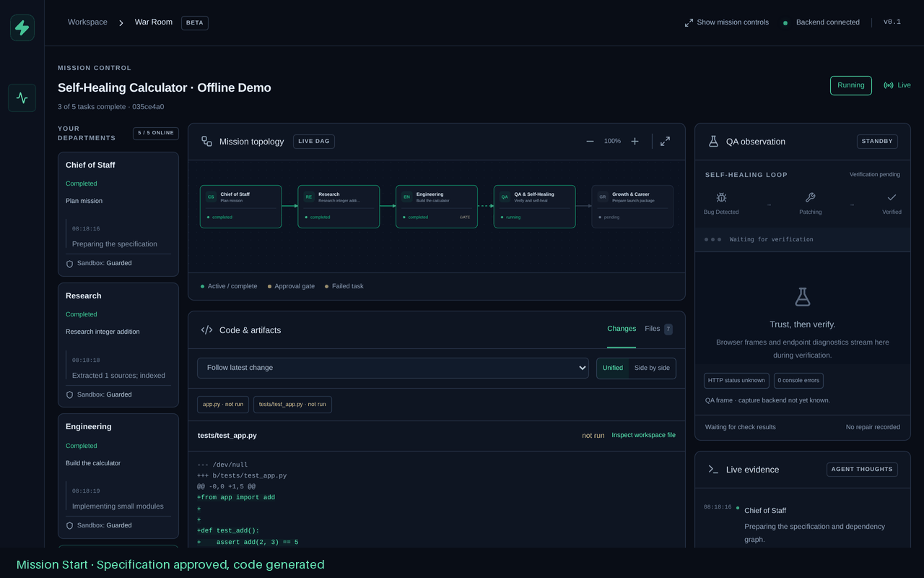This screenshot has width=924, height=578.
Task: Click the Bug Detected icon
Action: (721, 197)
